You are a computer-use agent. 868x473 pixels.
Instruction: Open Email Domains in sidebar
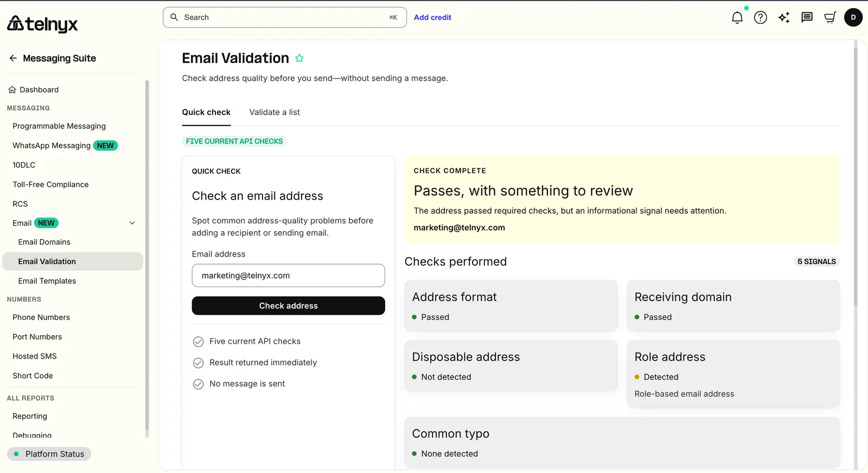click(44, 242)
